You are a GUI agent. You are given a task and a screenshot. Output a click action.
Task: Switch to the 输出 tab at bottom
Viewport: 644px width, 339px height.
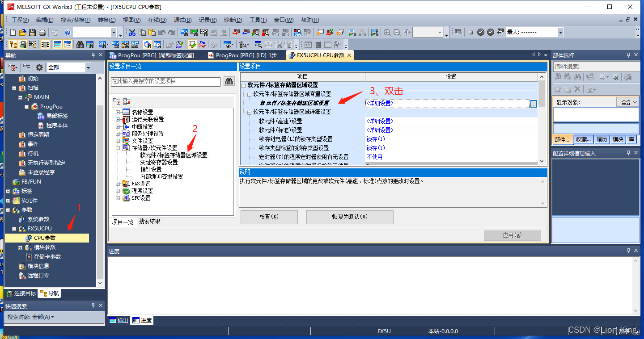click(119, 321)
